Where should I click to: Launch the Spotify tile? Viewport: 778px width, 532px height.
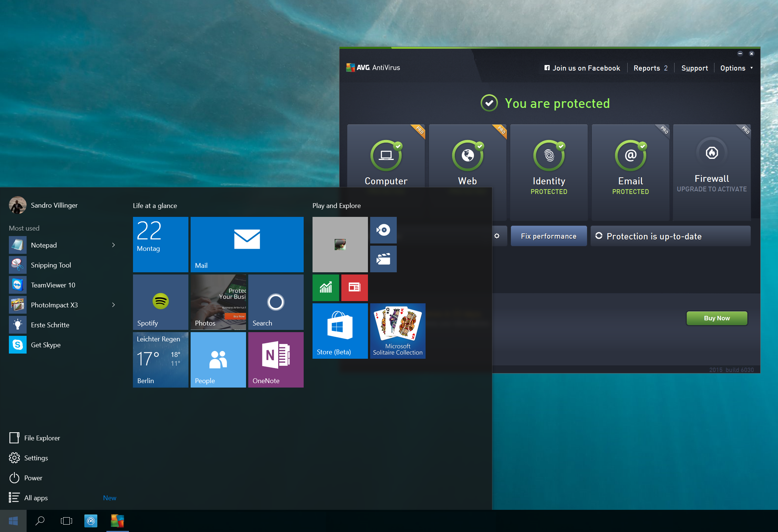pos(161,302)
